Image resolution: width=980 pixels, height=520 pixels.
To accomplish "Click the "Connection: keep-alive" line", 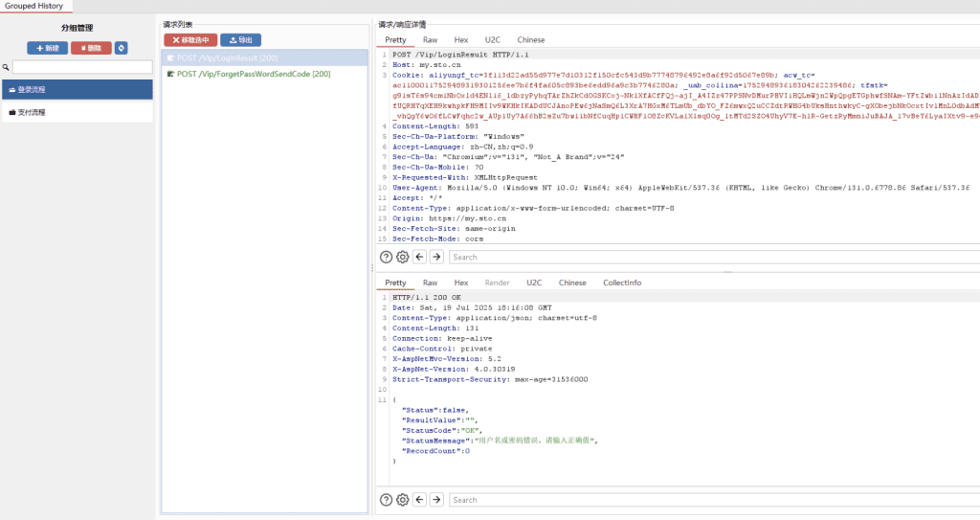I will click(442, 339).
